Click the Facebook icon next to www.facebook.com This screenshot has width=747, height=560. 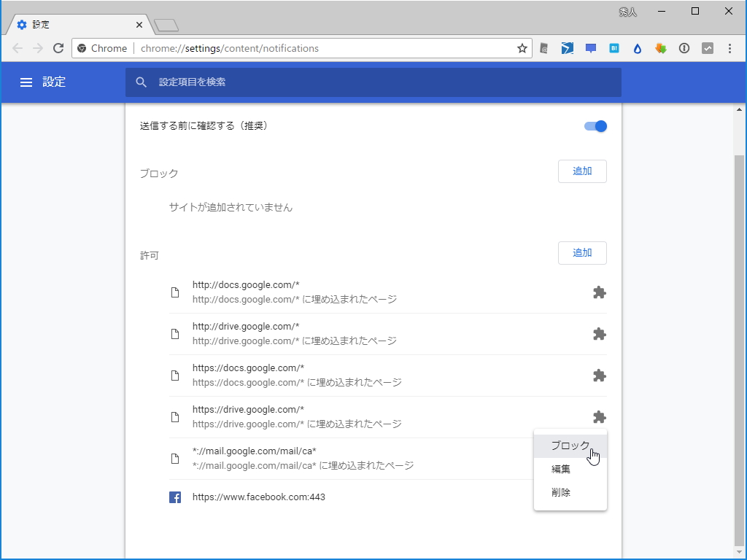(175, 497)
